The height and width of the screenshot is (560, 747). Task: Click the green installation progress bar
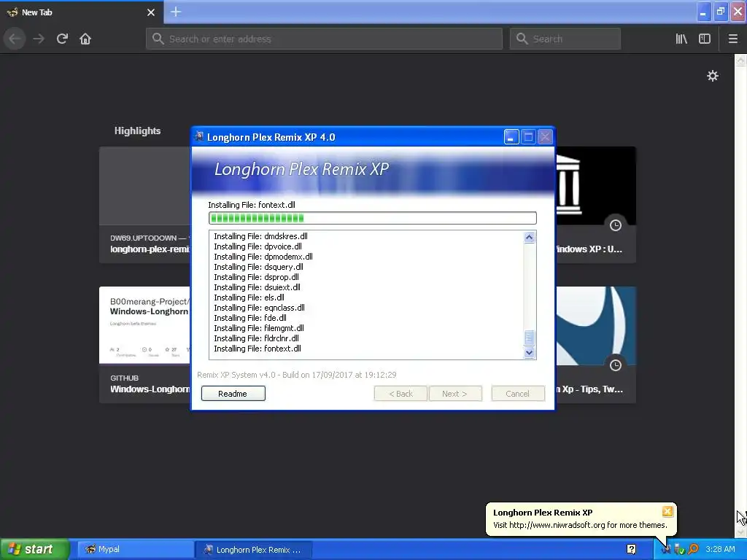click(373, 218)
